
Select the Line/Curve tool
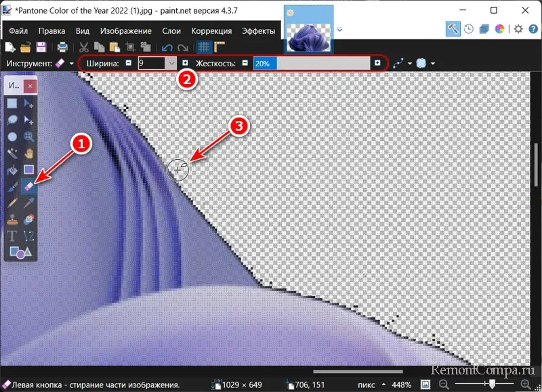28,236
